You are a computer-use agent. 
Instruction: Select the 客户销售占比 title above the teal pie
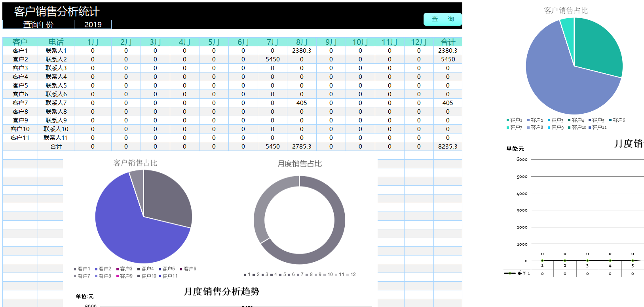(566, 11)
